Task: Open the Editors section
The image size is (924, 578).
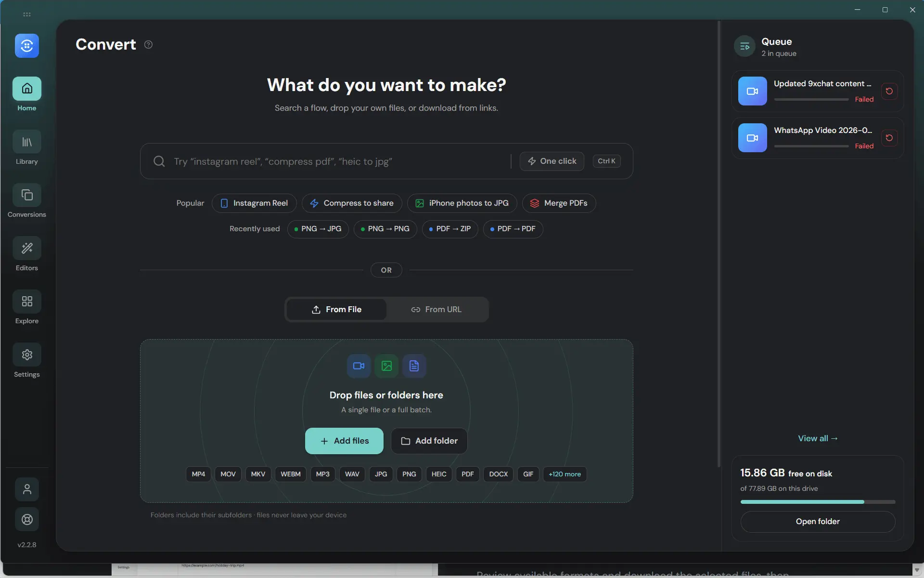Action: coord(27,254)
